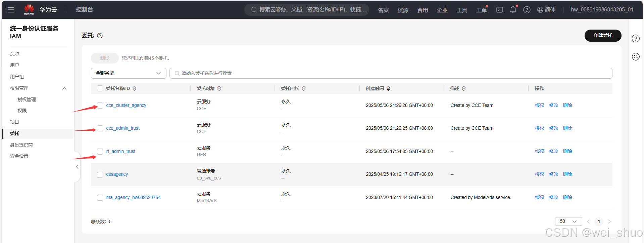Screen dimensions: 644x243
Task: Open cesagency agency link
Action: (117, 174)
